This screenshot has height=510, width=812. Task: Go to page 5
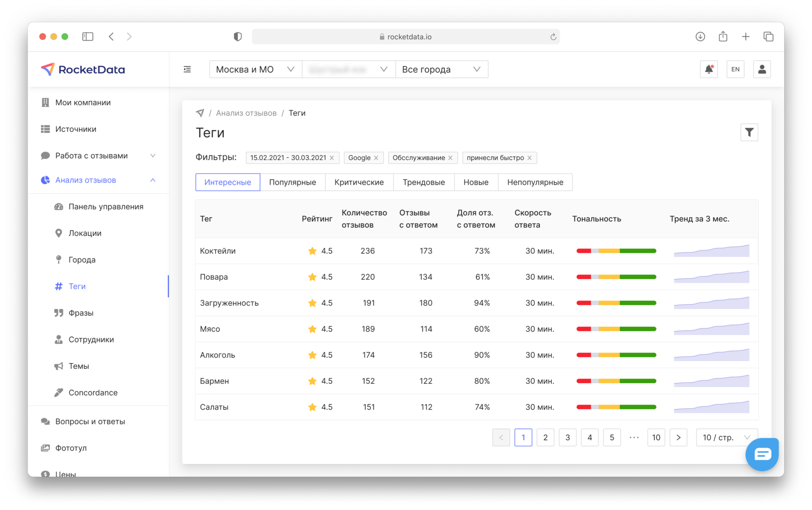click(612, 437)
